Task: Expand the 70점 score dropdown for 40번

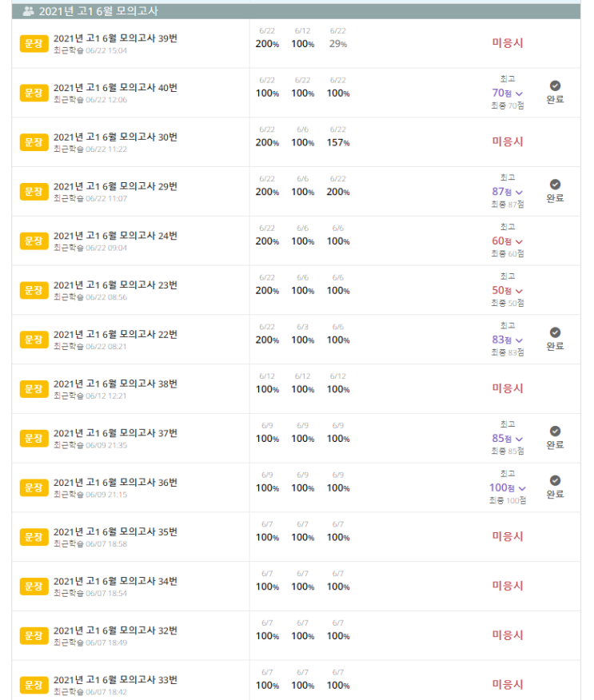Action: pos(519,93)
